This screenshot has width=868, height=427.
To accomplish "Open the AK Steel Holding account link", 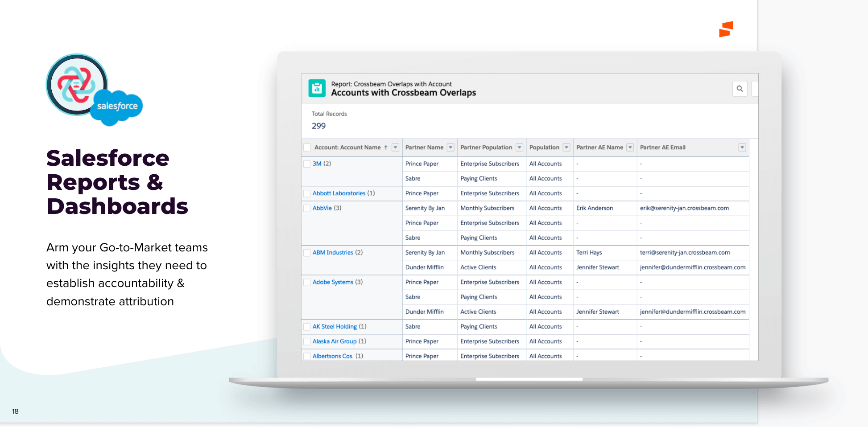I will point(335,327).
